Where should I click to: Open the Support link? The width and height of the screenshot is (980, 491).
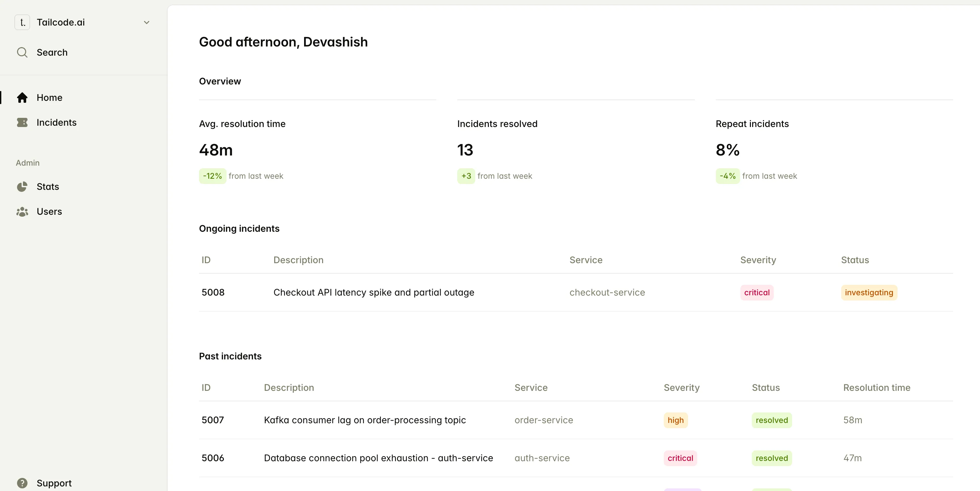[54, 483]
